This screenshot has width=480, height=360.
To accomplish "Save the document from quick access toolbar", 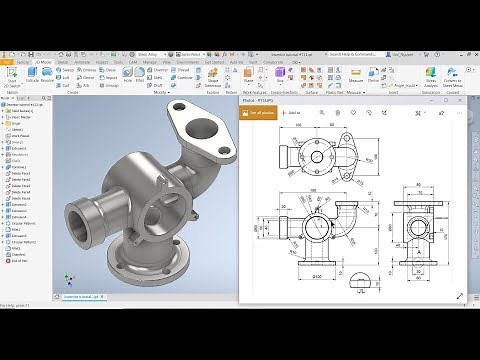I will click(x=31, y=54).
